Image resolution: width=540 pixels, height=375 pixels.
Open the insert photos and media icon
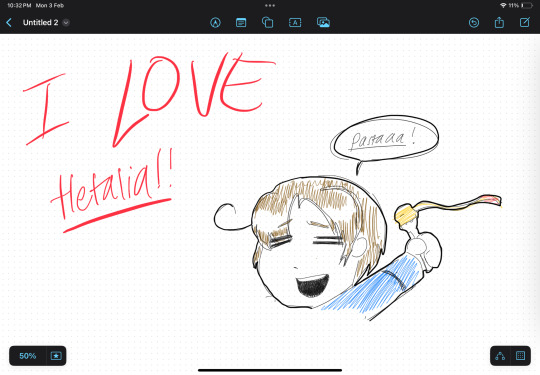pyautogui.click(x=323, y=23)
